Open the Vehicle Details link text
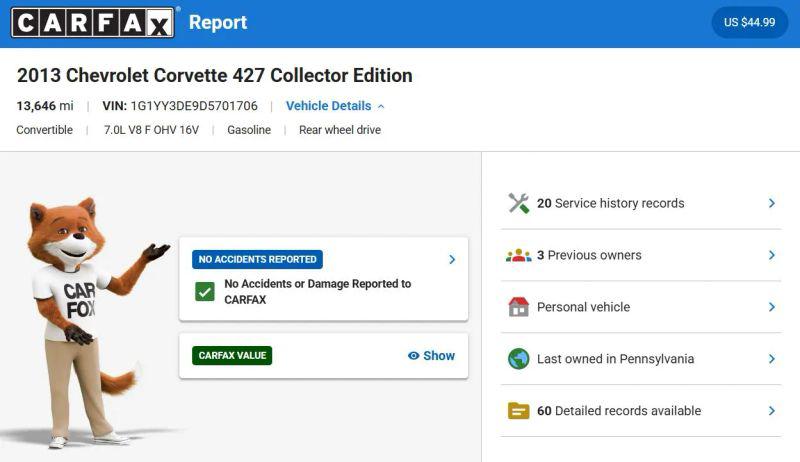Image resolution: width=800 pixels, height=462 pixels. [329, 106]
